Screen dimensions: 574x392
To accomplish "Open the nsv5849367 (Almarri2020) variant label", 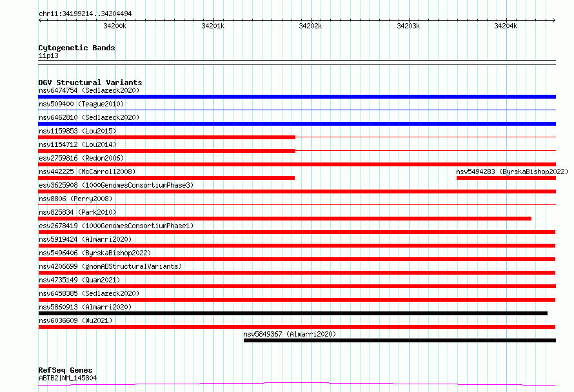I will (x=290, y=334).
